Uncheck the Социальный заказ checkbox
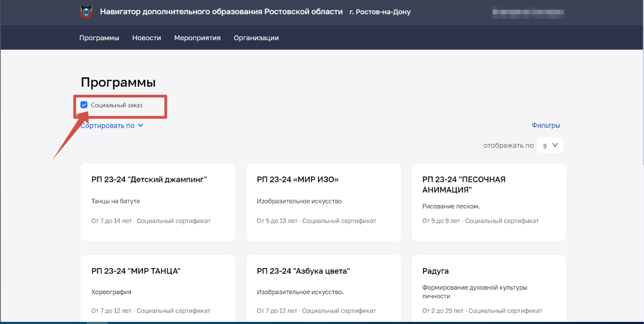 point(84,105)
